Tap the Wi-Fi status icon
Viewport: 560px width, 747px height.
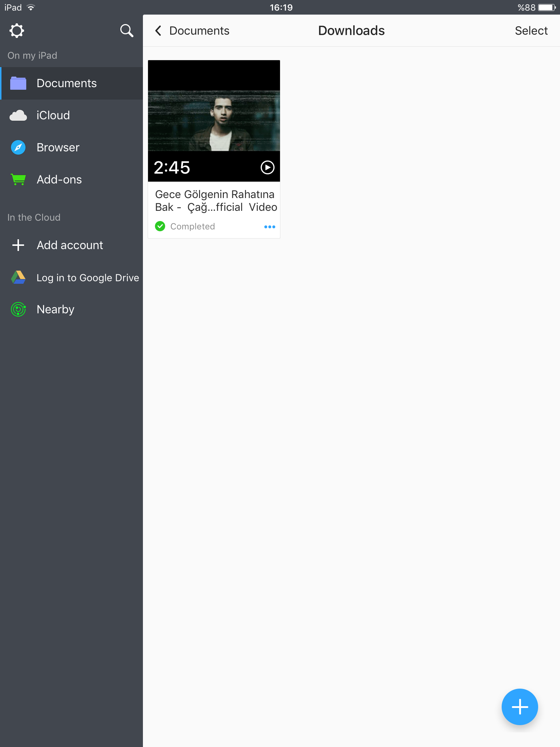point(31,8)
